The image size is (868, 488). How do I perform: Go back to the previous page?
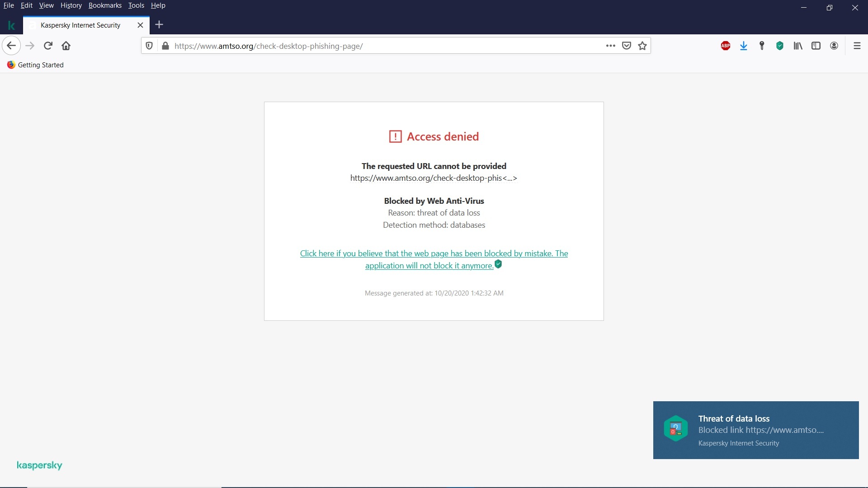[x=11, y=46]
